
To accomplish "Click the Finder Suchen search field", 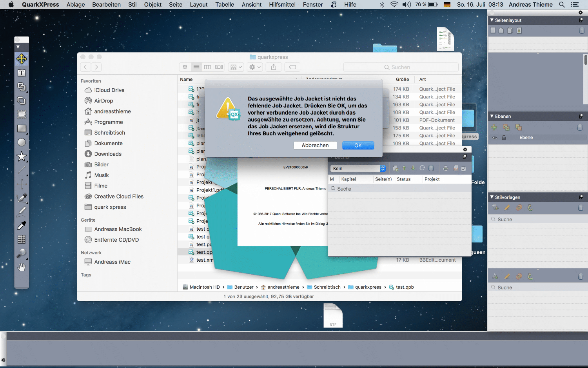I will click(x=401, y=67).
